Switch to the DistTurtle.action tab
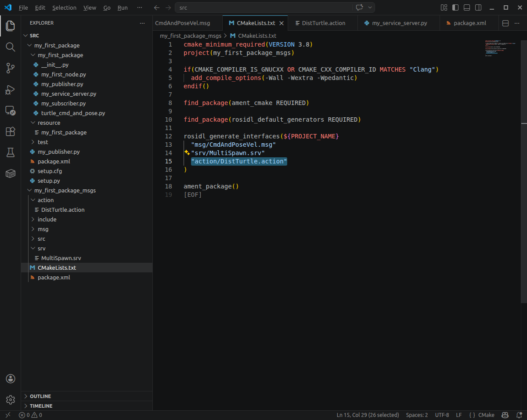 323,23
